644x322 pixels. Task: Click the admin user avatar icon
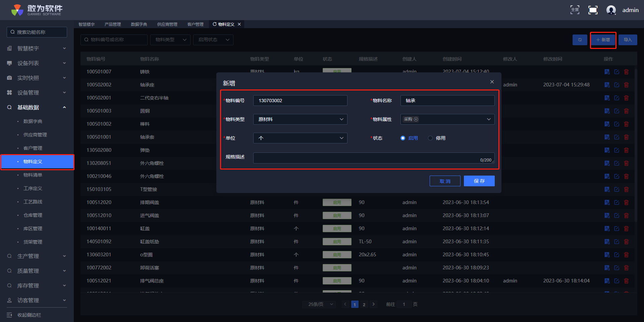611,10
